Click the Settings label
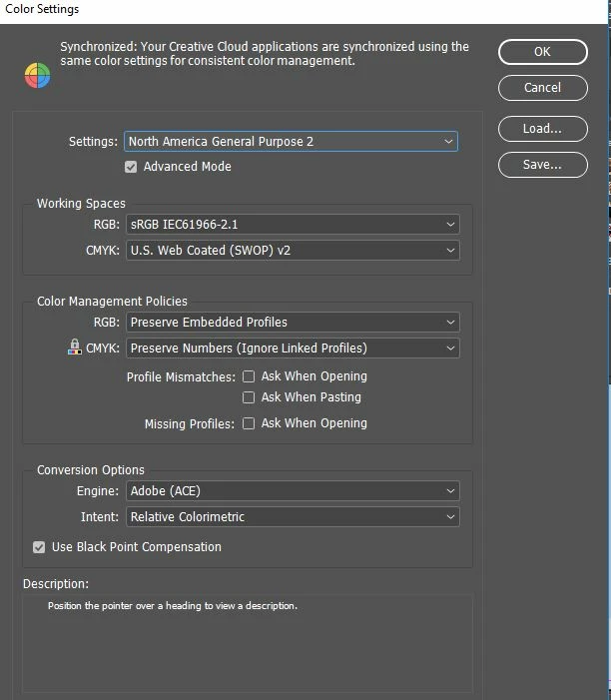Image resolution: width=611 pixels, height=700 pixels. point(93,142)
